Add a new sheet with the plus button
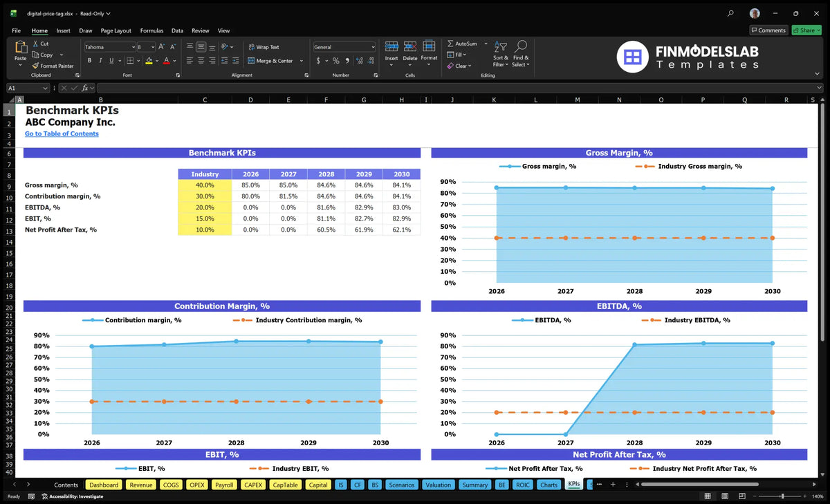The image size is (830, 504). [x=613, y=485]
